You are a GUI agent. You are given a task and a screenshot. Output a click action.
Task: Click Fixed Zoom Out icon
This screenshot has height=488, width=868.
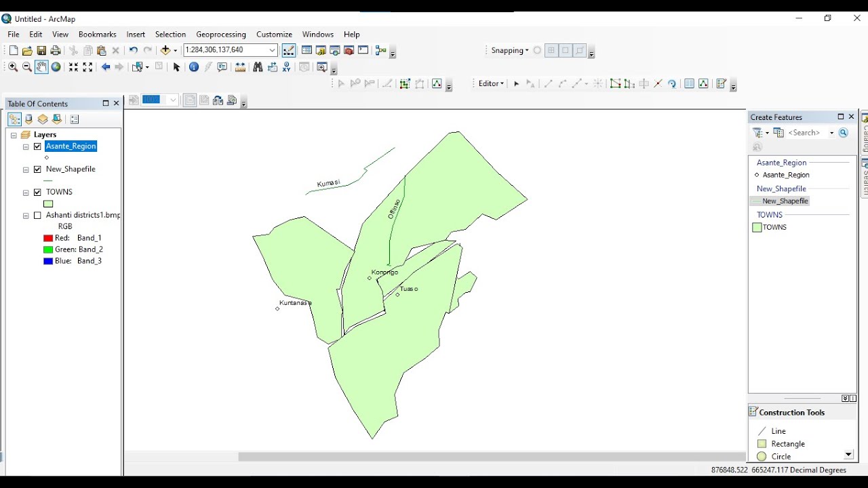(87, 66)
